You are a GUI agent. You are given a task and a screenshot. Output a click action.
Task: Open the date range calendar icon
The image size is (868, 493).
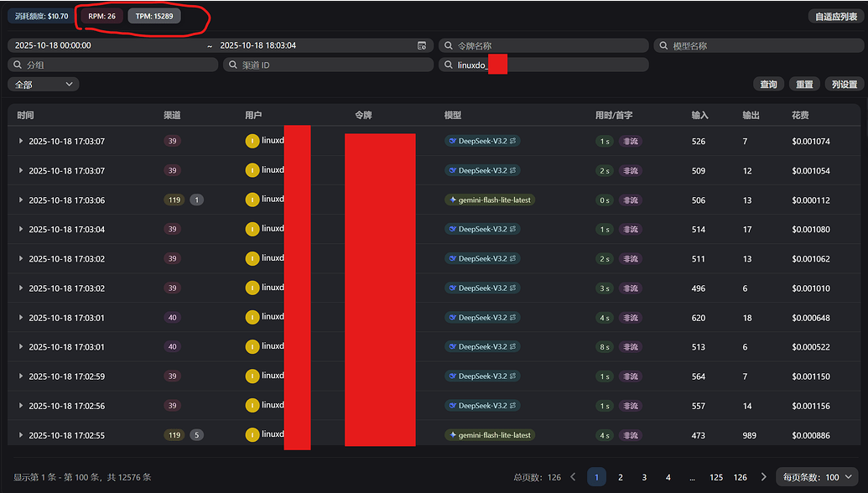(422, 45)
